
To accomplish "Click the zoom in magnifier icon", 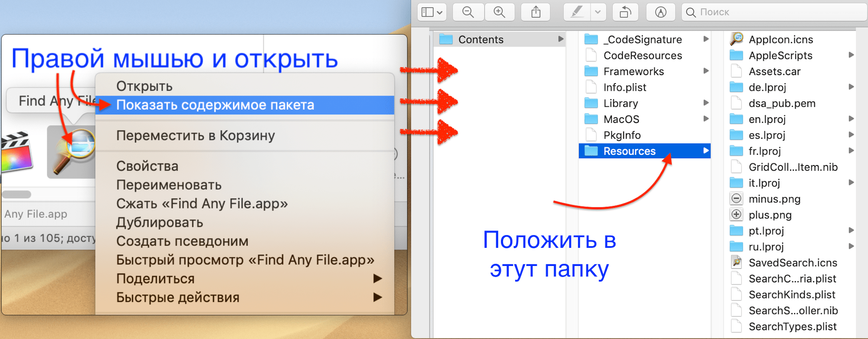I will (x=499, y=12).
